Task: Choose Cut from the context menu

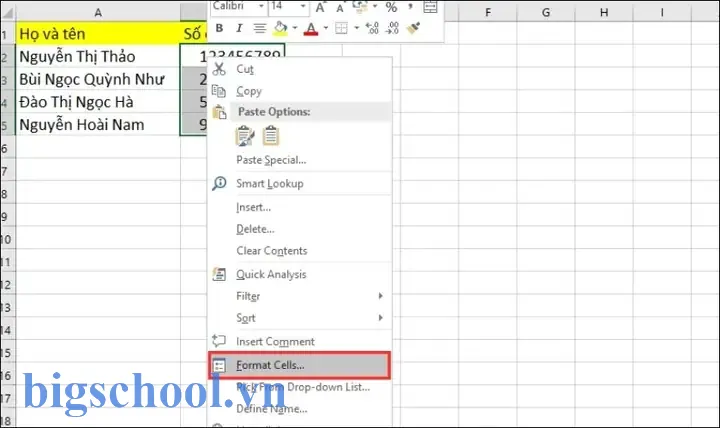Action: (x=300, y=69)
